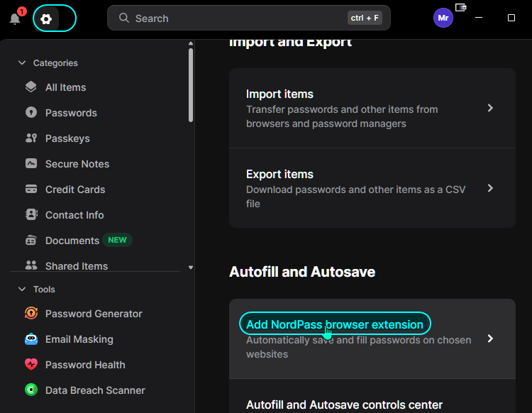Viewport: 532px width, 413px height.
Task: Open Autofill and Autosave controls center
Action: point(344,404)
